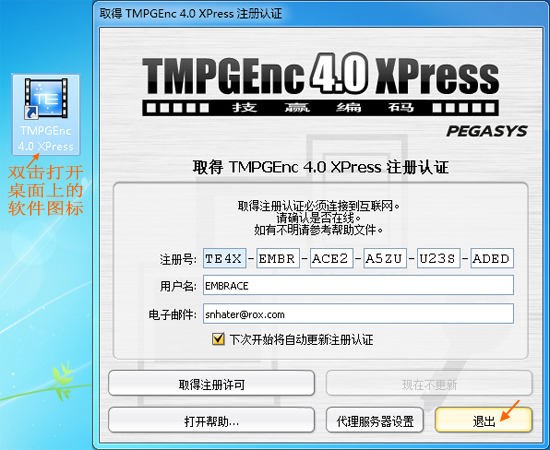Focus the serial field containing EMBR
Image resolution: width=550 pixels, height=450 pixels.
click(x=278, y=258)
